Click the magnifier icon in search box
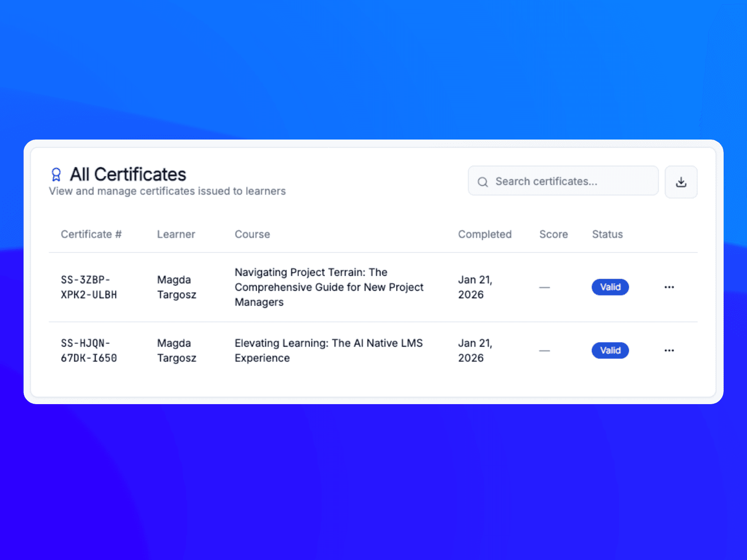 (483, 182)
